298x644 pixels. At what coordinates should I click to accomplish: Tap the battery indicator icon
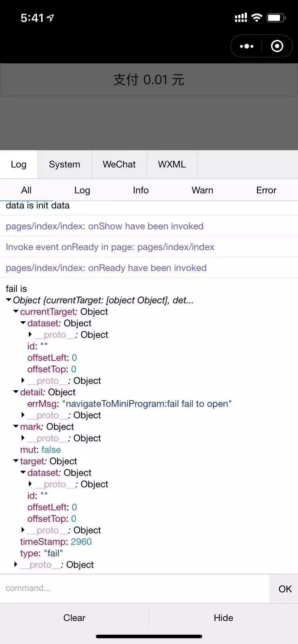[276, 18]
